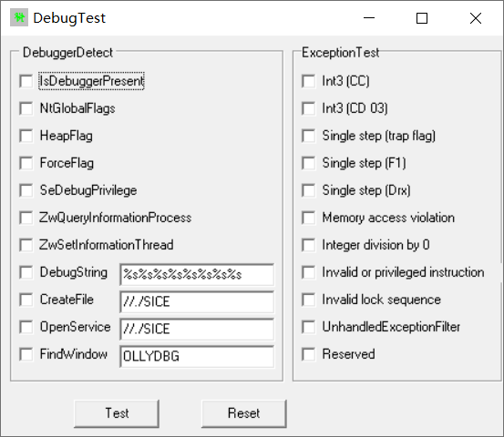504x437 pixels.
Task: Maximize the DebugTest window
Action: 422,18
